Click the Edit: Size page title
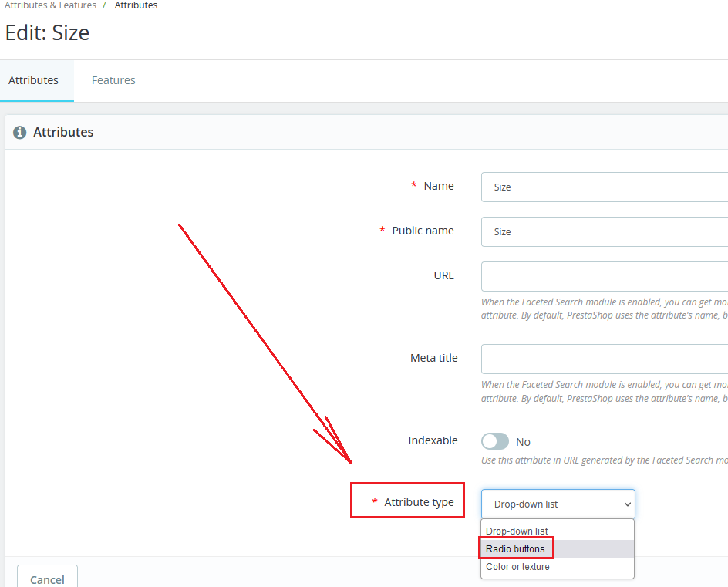This screenshot has width=728, height=587. point(48,32)
